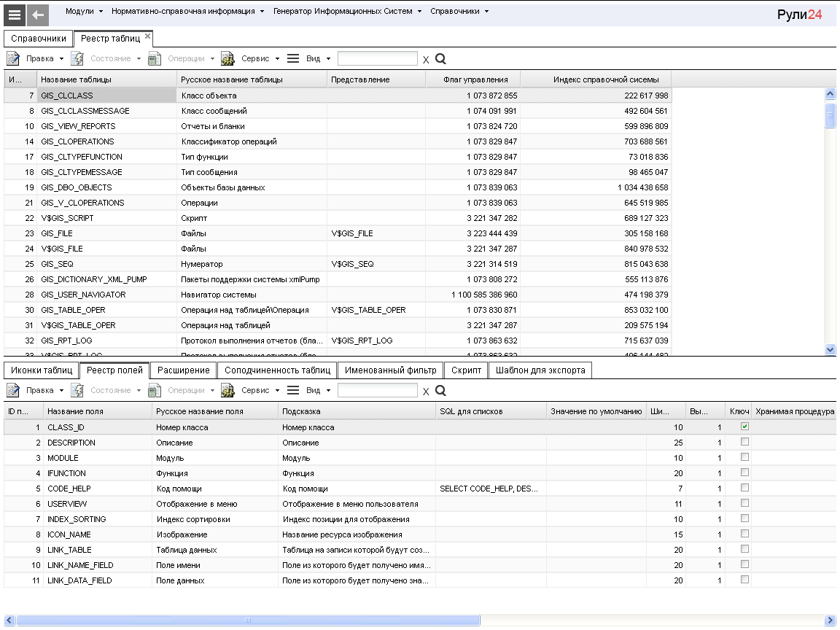Click the Вид lines icon in lower toolbar
840x630 pixels.
[x=293, y=390]
